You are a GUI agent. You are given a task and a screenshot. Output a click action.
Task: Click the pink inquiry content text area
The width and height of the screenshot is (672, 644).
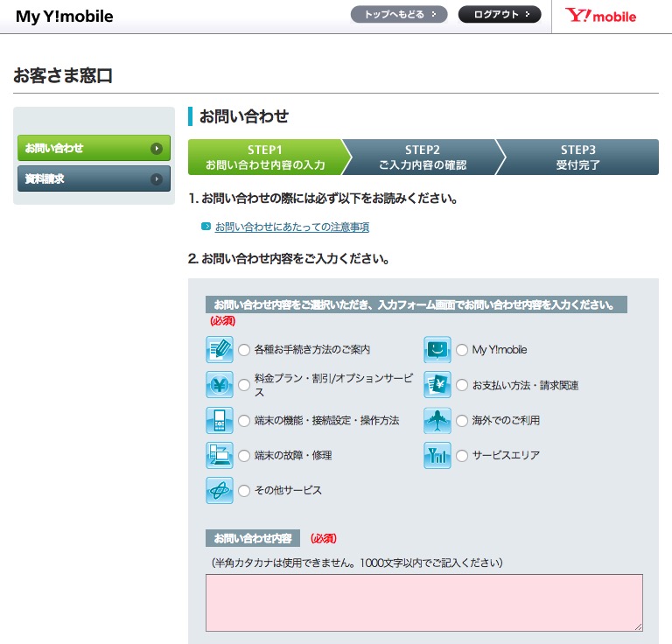click(423, 602)
